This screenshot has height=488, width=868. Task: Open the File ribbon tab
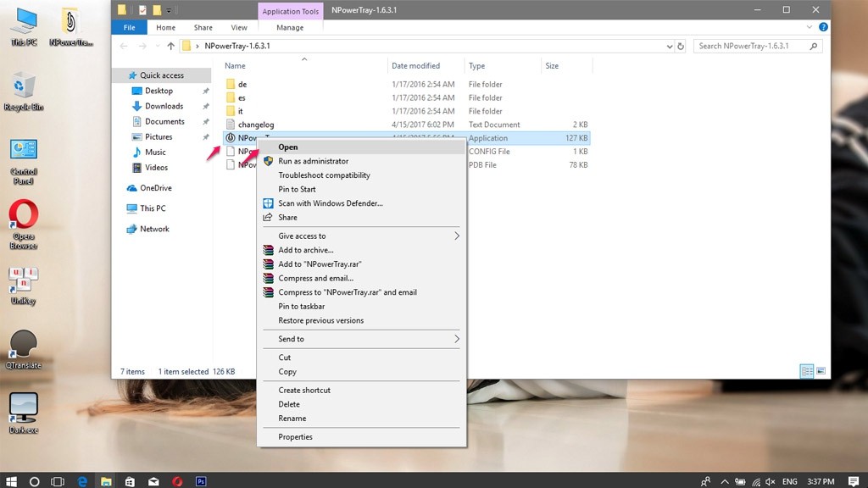(x=129, y=27)
